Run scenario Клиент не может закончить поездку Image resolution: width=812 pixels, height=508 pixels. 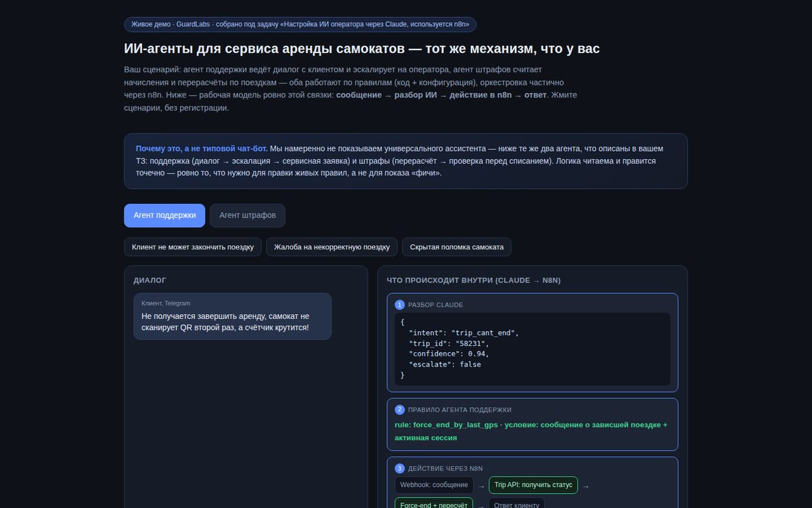tap(193, 247)
